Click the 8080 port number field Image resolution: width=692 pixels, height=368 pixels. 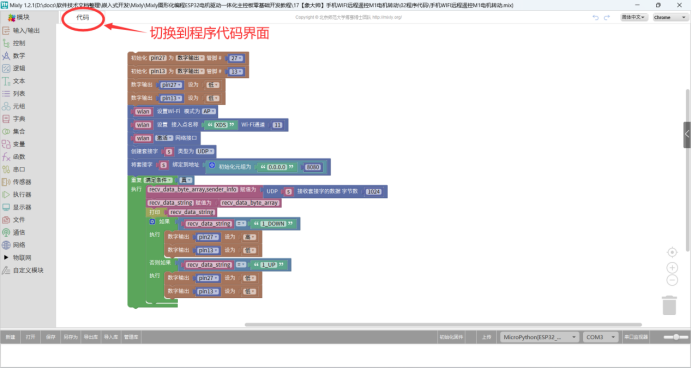[x=312, y=167]
